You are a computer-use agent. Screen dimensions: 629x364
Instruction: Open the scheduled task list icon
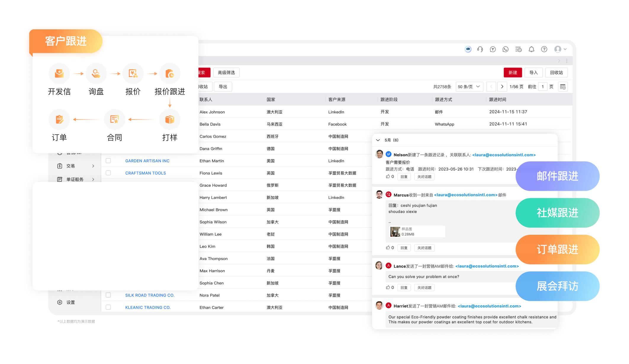pos(518,49)
